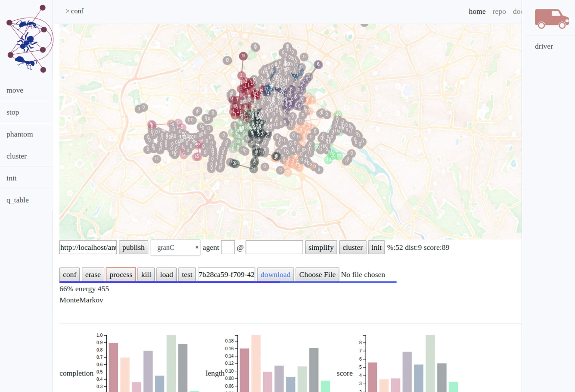The height and width of the screenshot is (392, 575).
Task: Click the delivery van icon
Action: tap(552, 19)
